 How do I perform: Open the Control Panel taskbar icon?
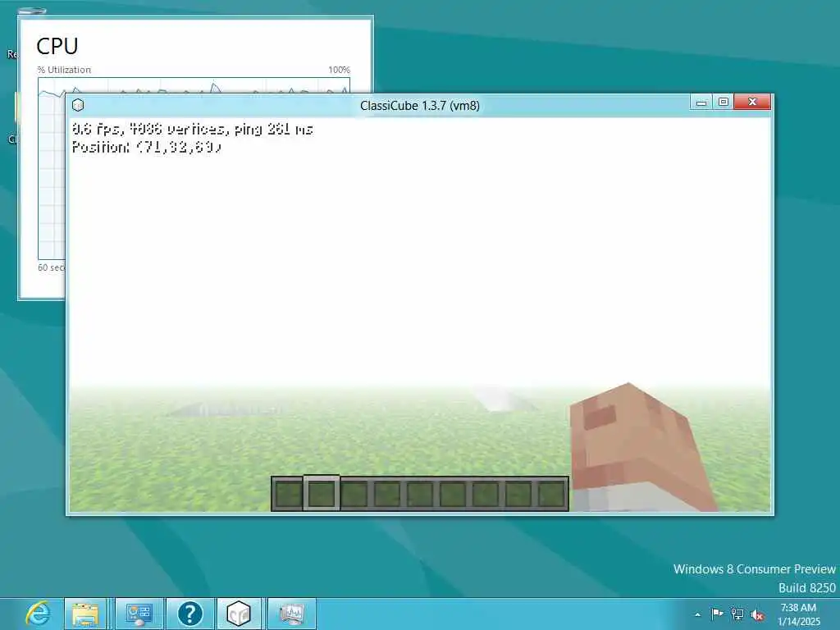pos(139,614)
